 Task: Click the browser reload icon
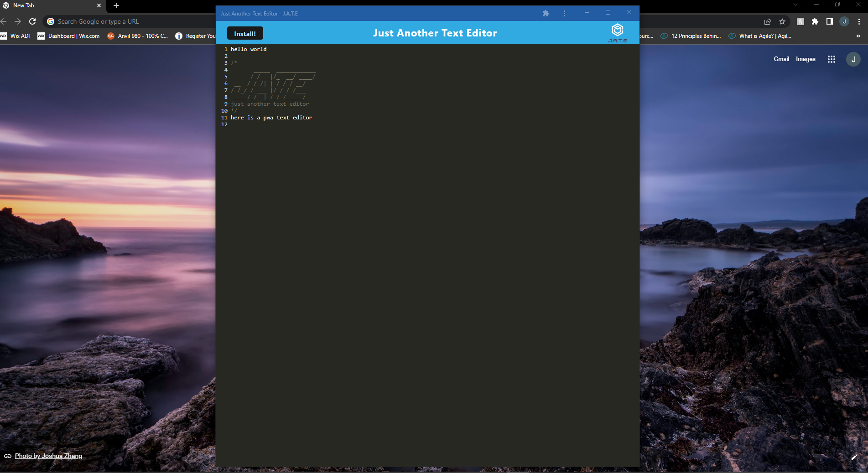point(32,21)
